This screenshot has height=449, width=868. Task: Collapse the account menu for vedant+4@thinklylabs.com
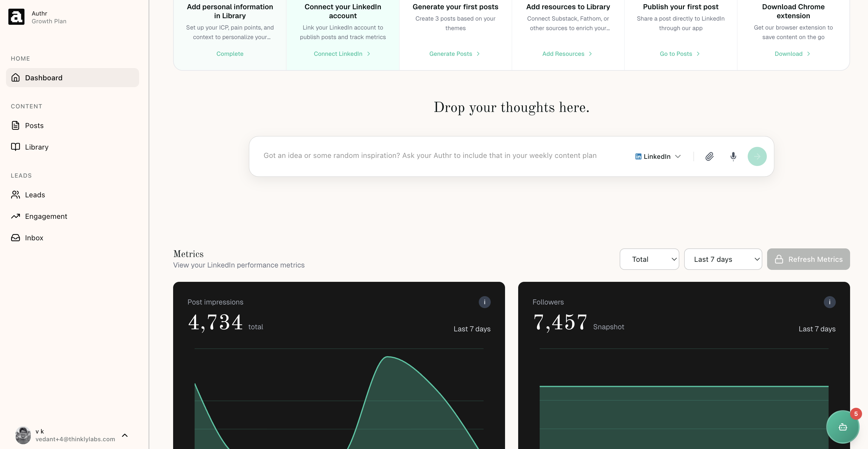tap(125, 435)
